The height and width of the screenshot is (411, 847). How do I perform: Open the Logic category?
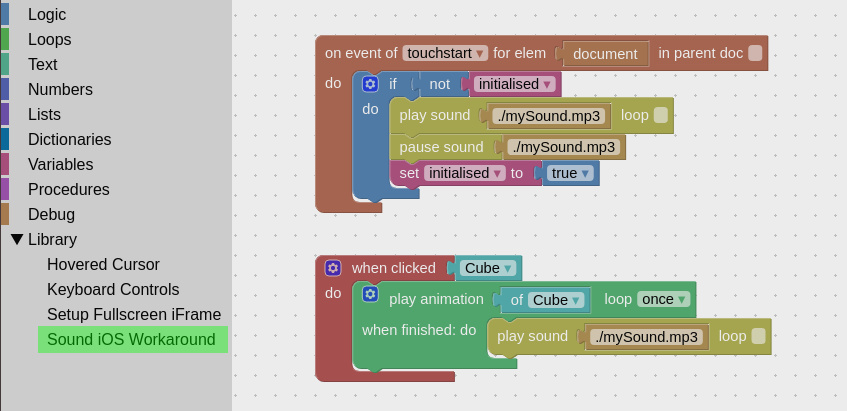point(46,15)
